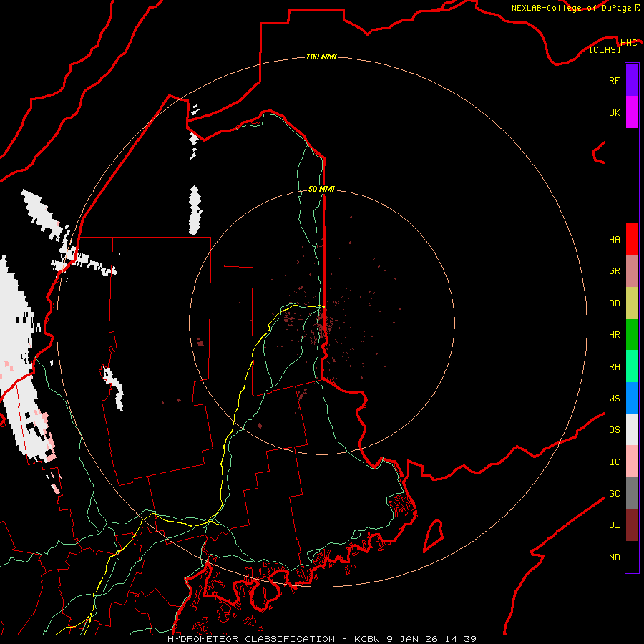The image size is (644, 644).
Task: Click the RA light green swatch
Action: coord(632,366)
